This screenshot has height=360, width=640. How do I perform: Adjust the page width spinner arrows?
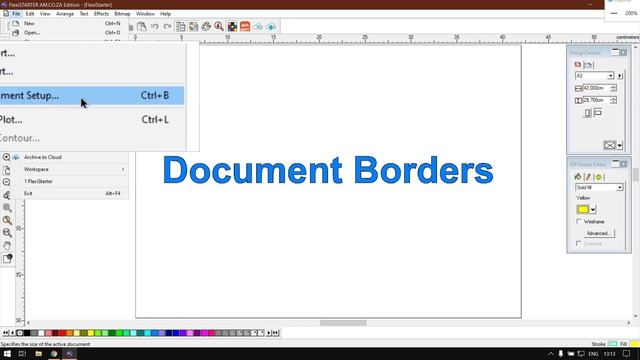click(613, 88)
